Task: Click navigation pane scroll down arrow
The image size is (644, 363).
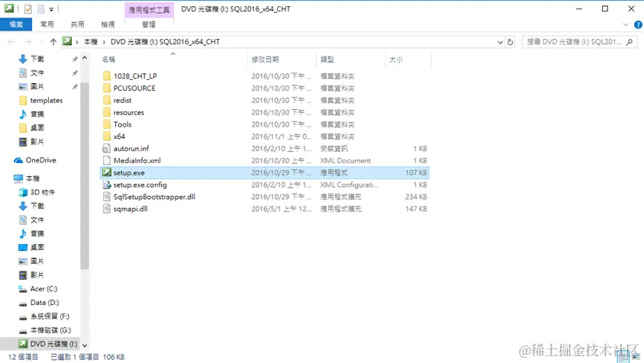Action: click(85, 345)
